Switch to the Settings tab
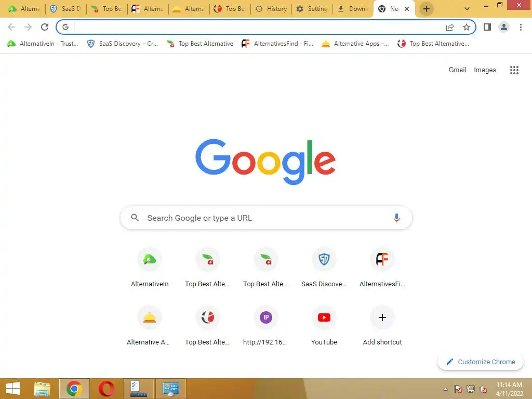The width and height of the screenshot is (532, 399). 312,9
